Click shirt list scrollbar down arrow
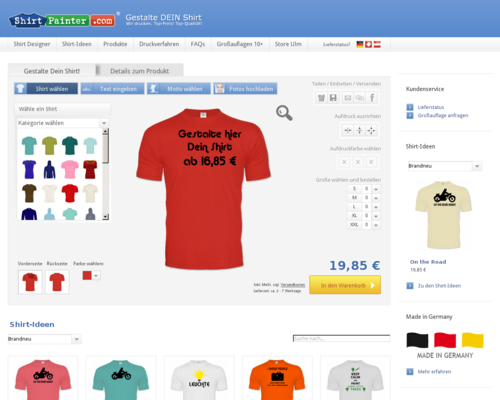This screenshot has width=500, height=400. coord(105,217)
